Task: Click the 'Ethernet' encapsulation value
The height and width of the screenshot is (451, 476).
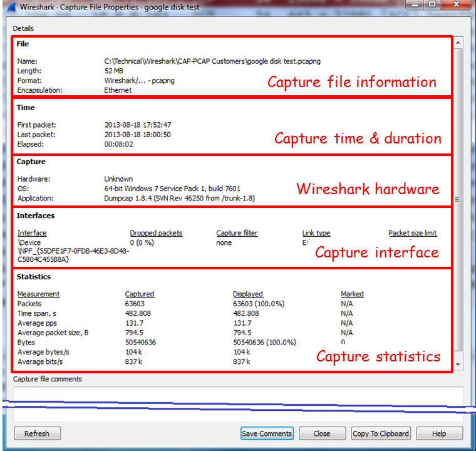Action: [x=118, y=90]
